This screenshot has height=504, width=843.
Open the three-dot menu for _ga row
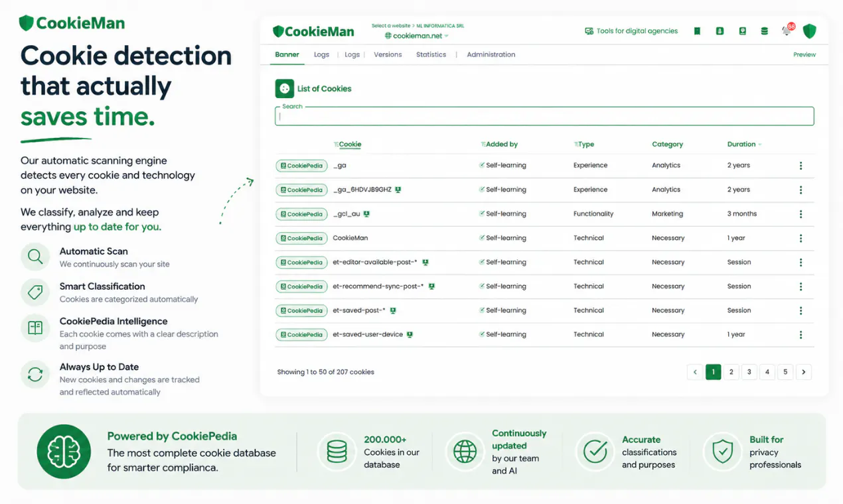801,166
